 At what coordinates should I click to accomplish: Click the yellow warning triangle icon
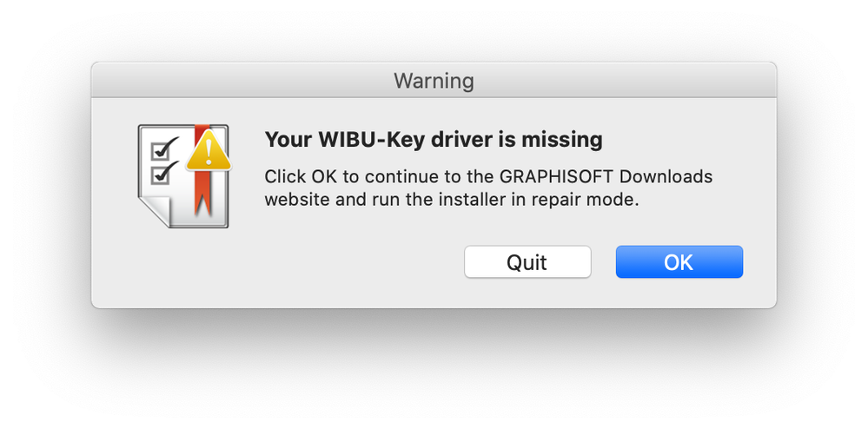coord(209,155)
